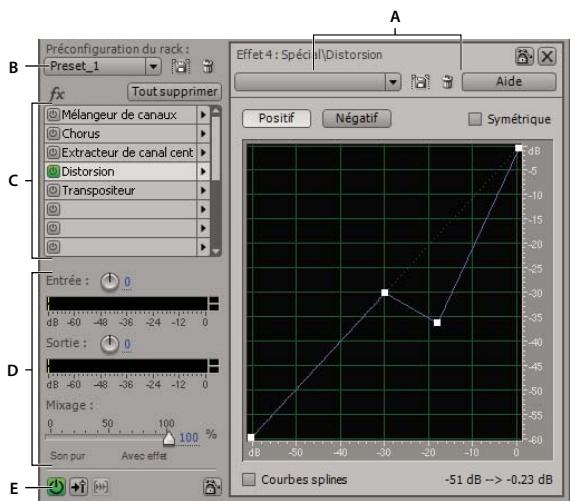
Task: Click the curve control point at -30 dB
Action: (384, 293)
